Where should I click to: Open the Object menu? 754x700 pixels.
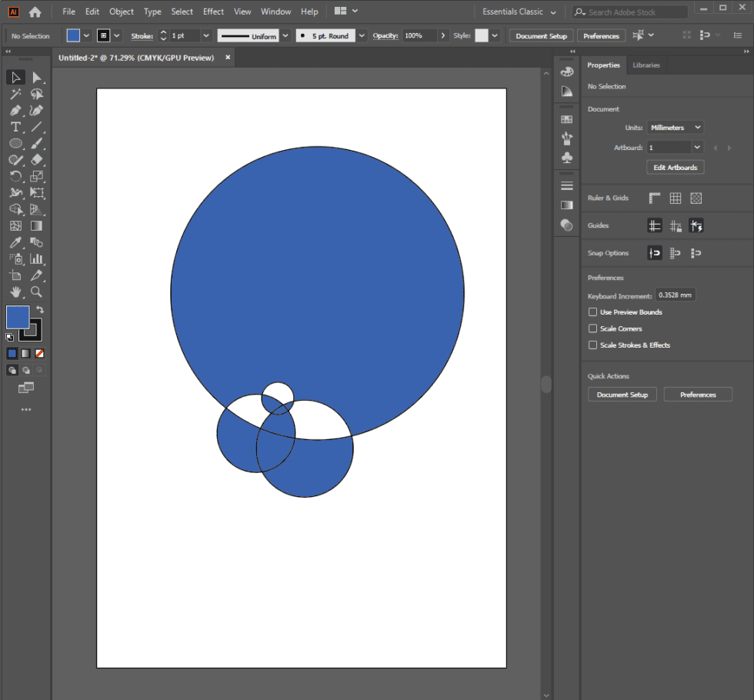121,12
